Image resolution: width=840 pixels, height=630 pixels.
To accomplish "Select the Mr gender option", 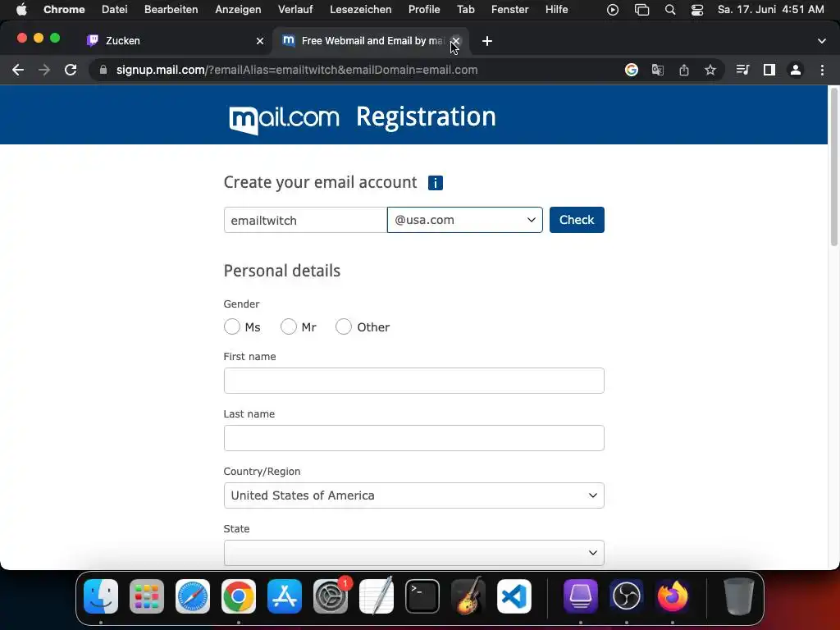I will click(x=288, y=326).
